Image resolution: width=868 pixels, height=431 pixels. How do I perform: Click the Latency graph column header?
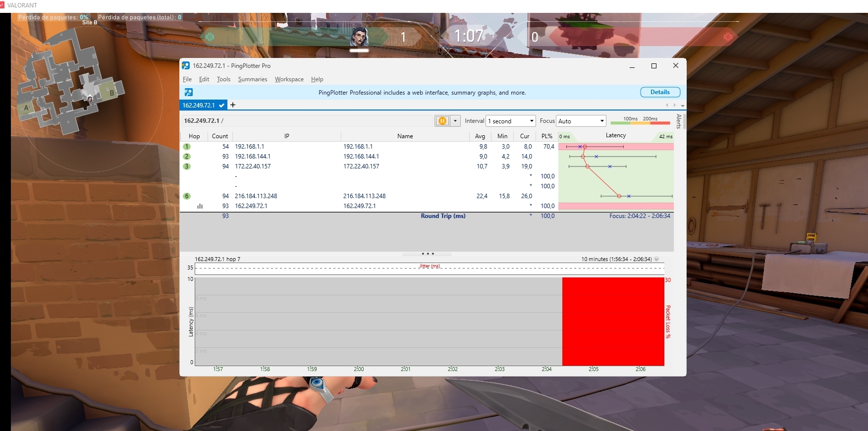(x=616, y=136)
